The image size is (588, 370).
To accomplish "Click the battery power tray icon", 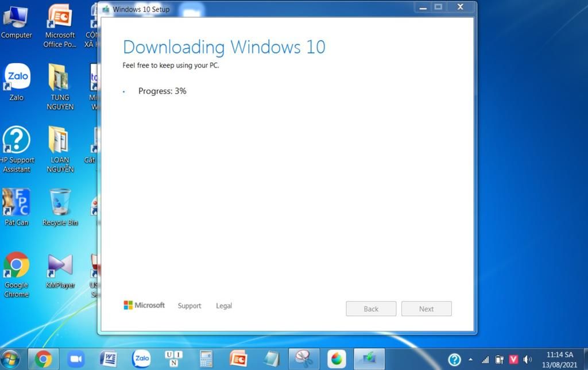I will [x=499, y=360].
